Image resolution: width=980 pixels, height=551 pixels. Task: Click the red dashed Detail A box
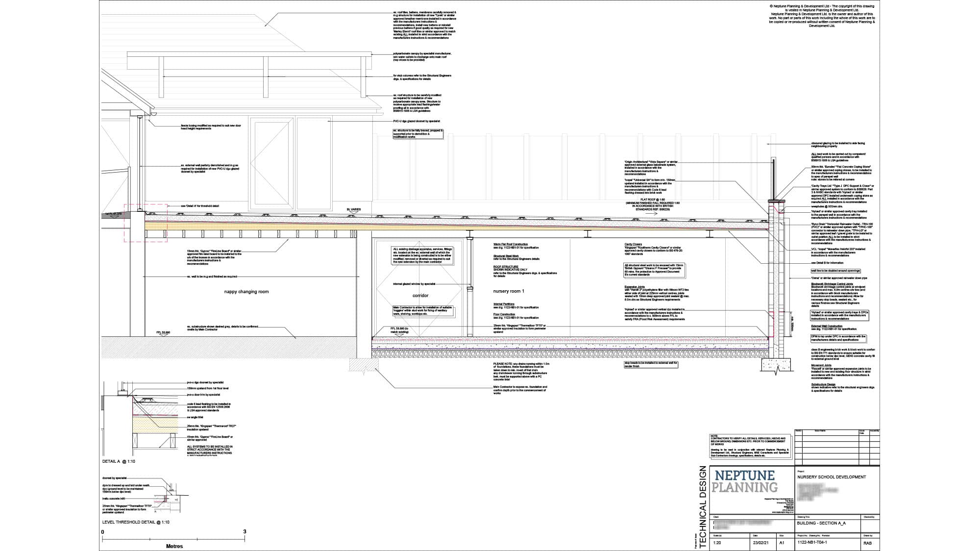click(x=146, y=223)
